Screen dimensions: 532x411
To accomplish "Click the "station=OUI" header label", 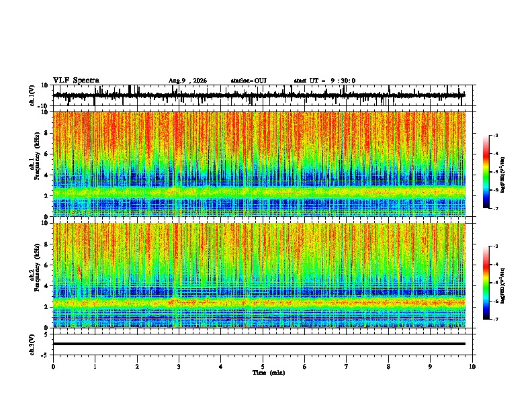I will click(x=249, y=81).
